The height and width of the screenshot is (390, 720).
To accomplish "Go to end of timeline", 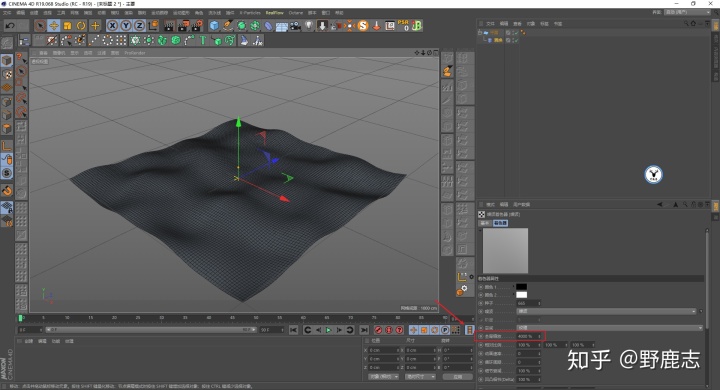I will (x=364, y=330).
